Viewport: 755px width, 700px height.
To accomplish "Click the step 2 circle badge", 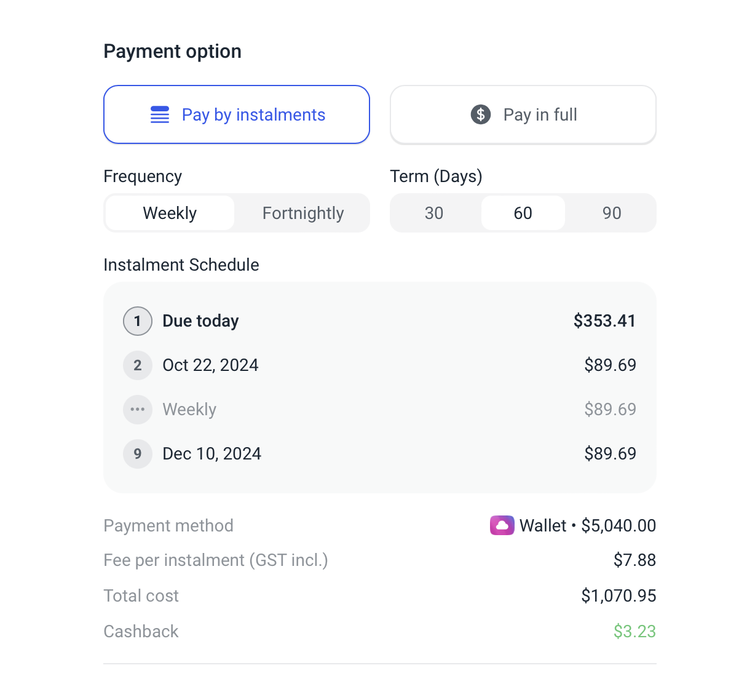I will coord(138,365).
